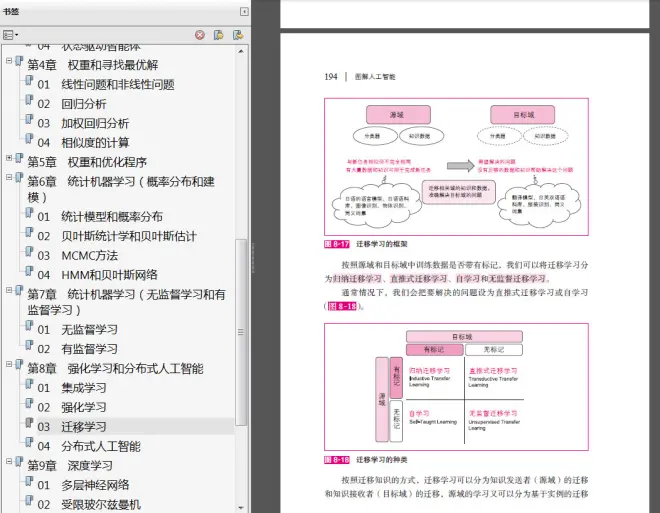
Task: Collapse the 第4章 权重和寻找最优解 node
Action: [x=8, y=63]
